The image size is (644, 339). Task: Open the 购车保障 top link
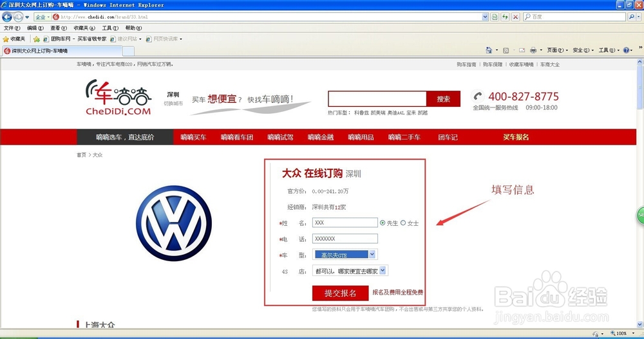[493, 64]
